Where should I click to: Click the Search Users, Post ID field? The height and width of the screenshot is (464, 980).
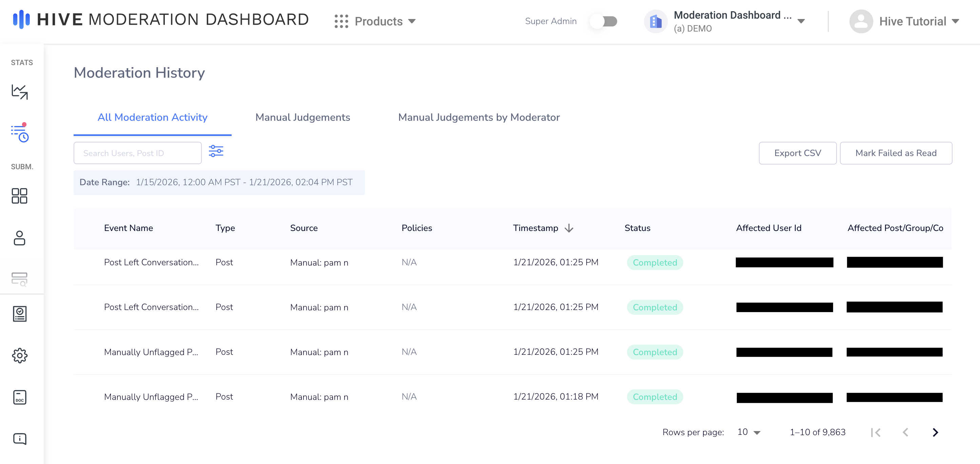point(137,153)
